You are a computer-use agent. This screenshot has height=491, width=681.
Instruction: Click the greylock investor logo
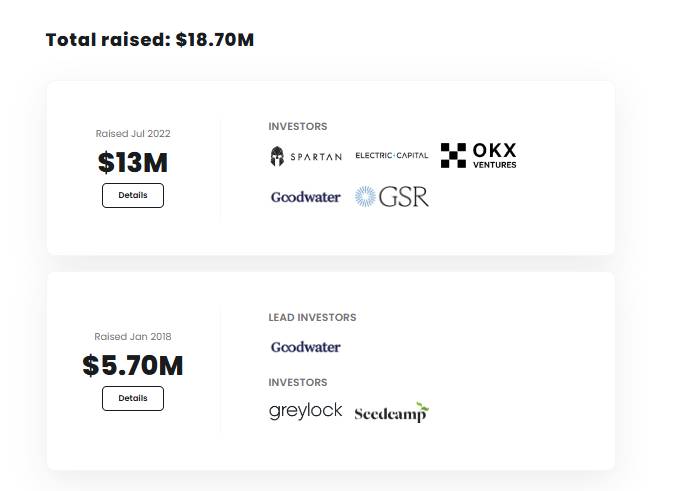point(306,411)
